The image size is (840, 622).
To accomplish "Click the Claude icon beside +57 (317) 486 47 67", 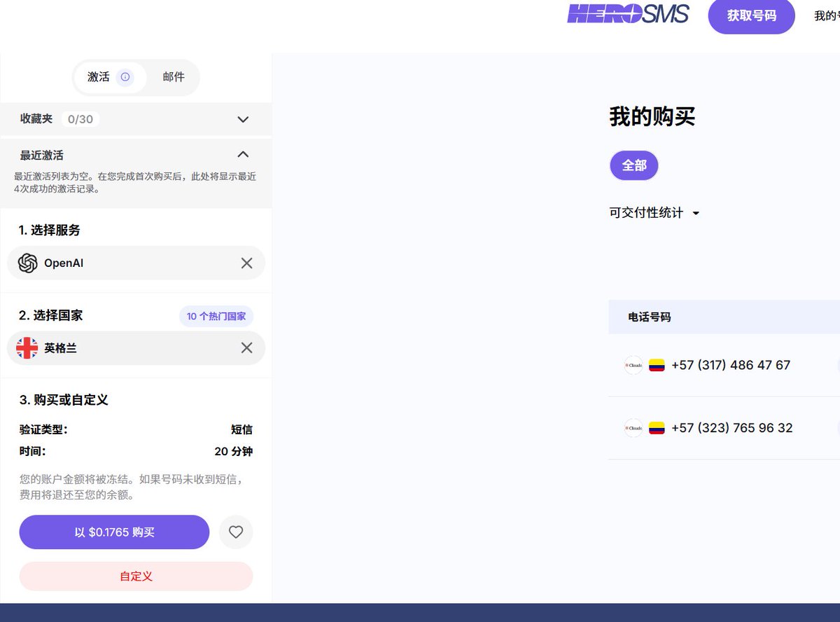I will click(x=633, y=364).
